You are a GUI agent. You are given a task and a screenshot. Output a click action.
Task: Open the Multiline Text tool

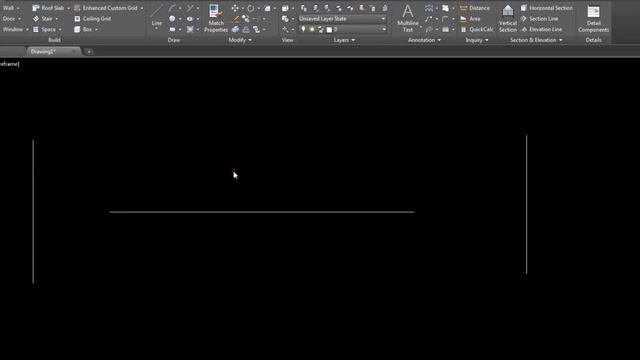[407, 18]
